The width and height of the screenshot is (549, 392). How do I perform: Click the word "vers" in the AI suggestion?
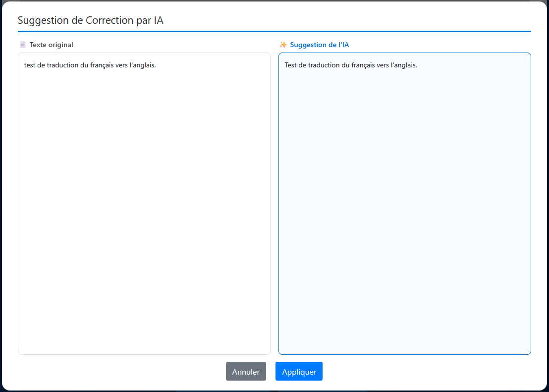[382, 65]
